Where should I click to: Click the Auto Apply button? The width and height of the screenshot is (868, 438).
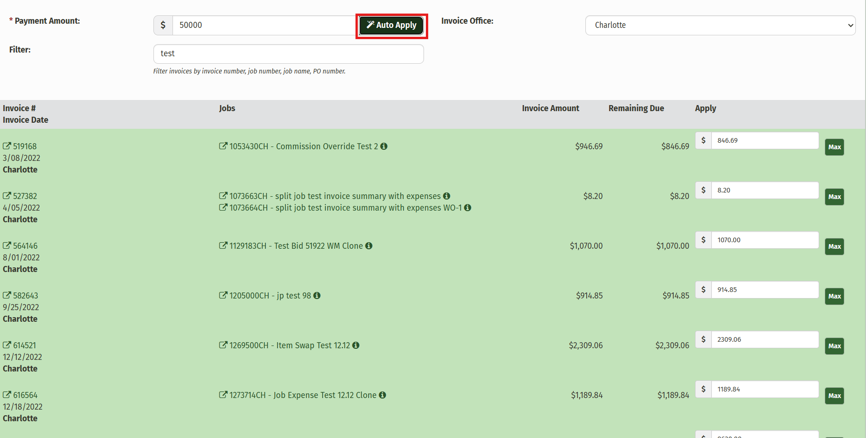click(391, 26)
